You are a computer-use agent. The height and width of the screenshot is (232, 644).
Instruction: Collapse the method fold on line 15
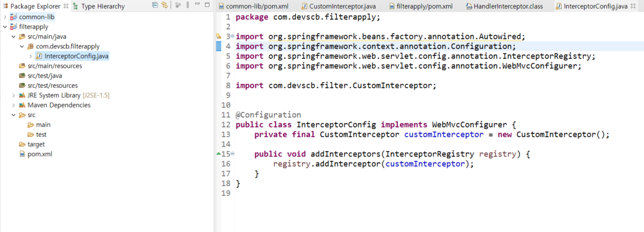[232, 153]
